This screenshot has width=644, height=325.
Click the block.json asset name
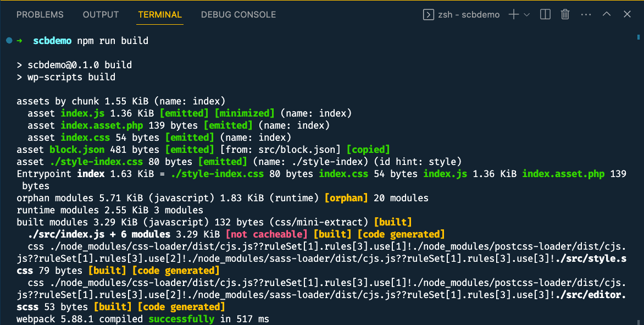[x=77, y=149]
